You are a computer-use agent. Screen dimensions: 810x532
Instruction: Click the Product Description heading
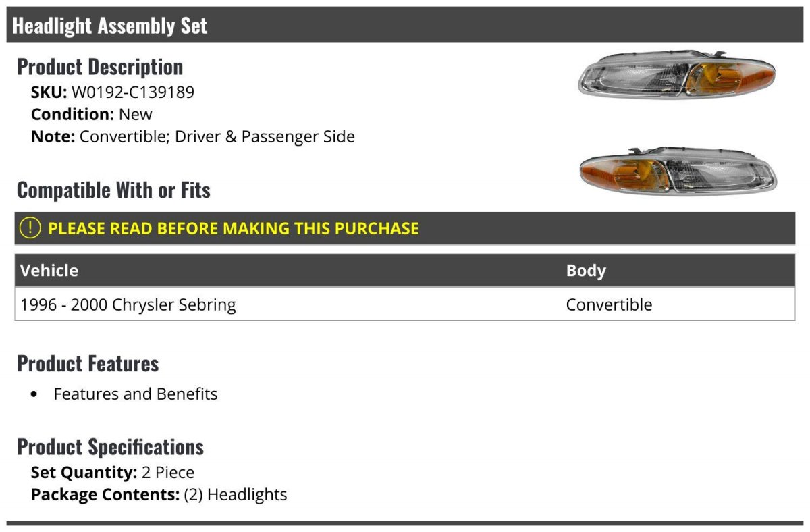point(100,67)
